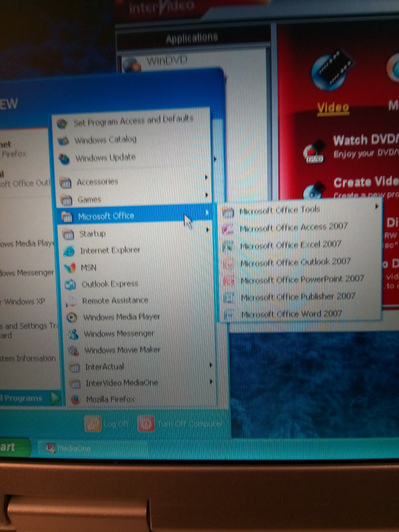Click the Excel 2007 icon
399x532 pixels.
tap(228, 246)
